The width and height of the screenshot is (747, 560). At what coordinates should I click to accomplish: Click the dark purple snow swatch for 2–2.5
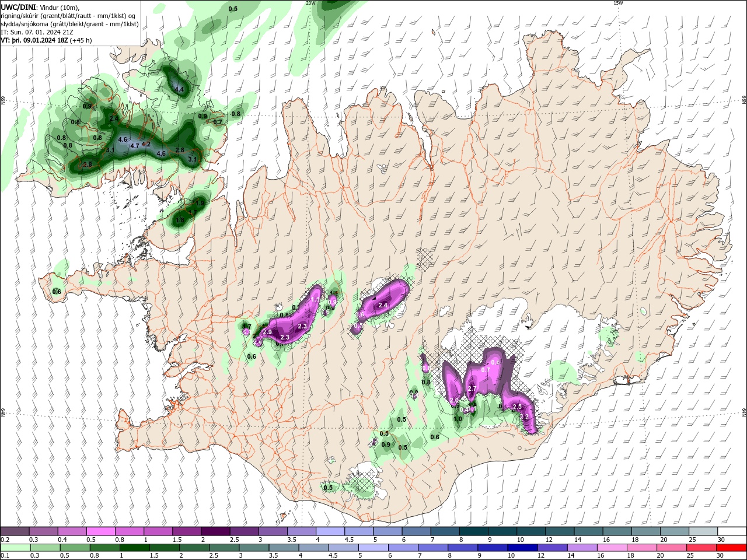pyautogui.click(x=215, y=531)
